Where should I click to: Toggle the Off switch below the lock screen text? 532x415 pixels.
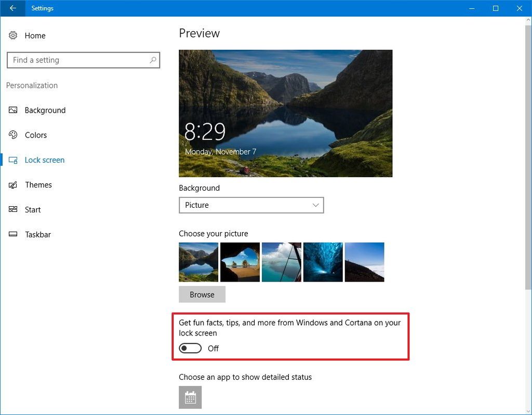coord(190,348)
